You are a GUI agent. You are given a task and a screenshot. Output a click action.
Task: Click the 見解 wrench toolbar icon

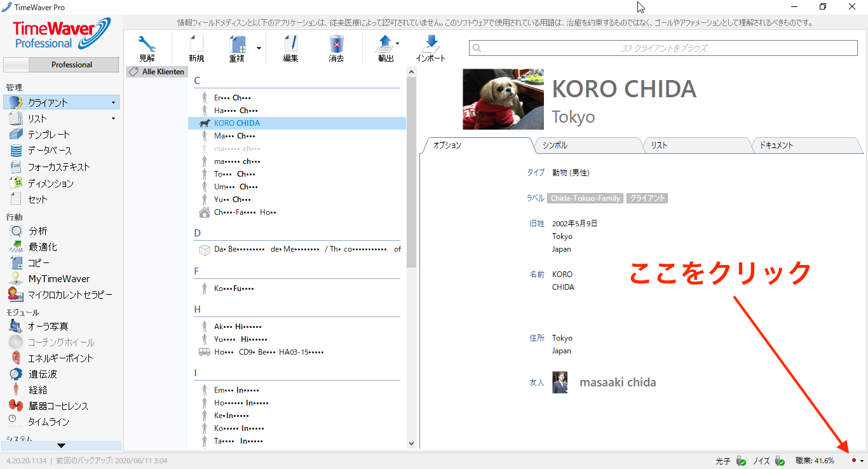pos(147,44)
